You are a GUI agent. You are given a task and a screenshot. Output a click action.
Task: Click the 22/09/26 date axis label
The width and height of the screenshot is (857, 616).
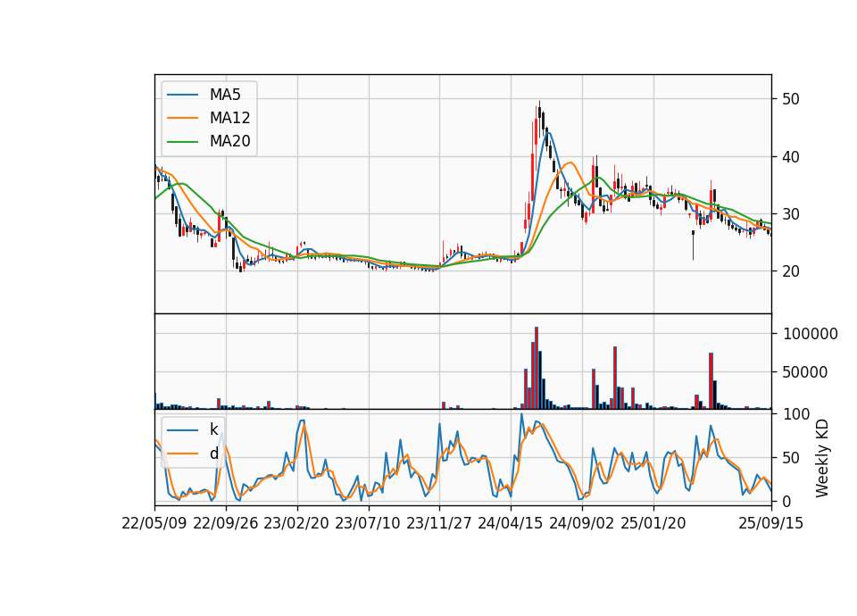point(226,523)
